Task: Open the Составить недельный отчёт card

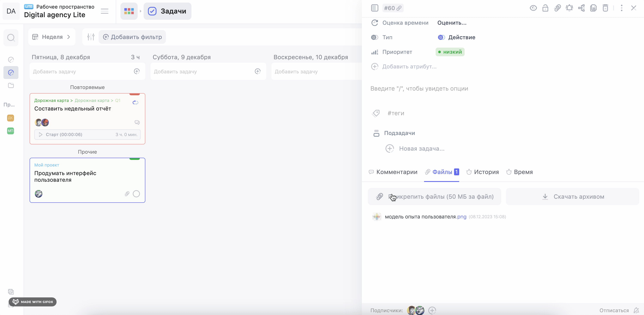Action: 87,119
